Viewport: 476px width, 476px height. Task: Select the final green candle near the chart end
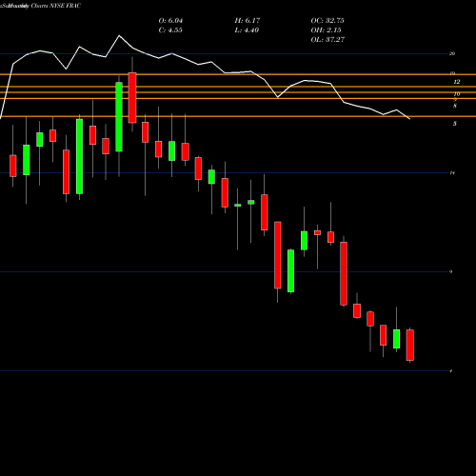pyautogui.click(x=397, y=339)
